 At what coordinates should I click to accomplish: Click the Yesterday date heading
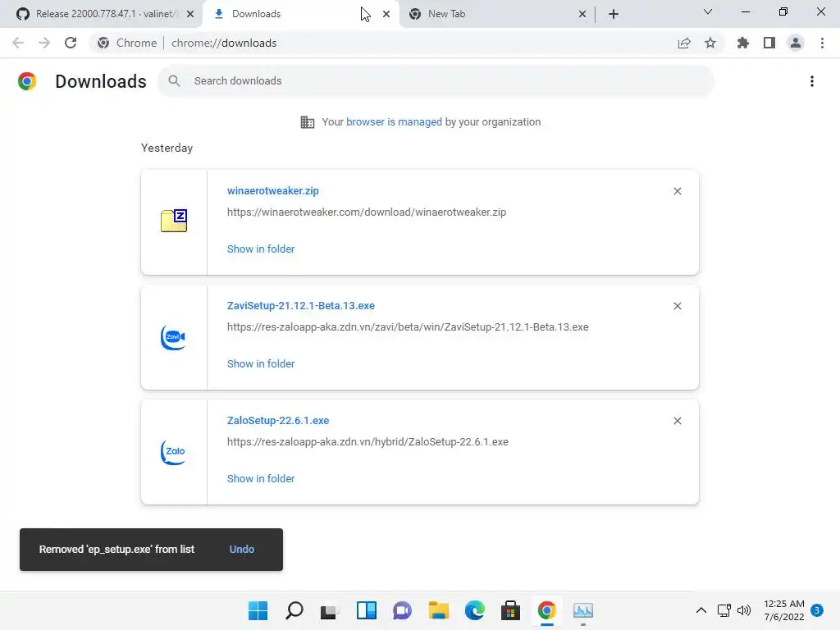point(167,148)
